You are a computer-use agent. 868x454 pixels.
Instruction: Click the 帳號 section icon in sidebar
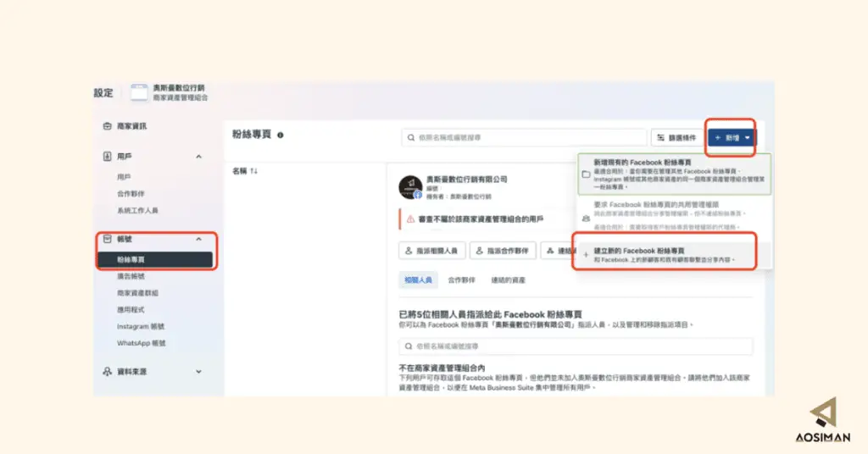[x=108, y=239]
